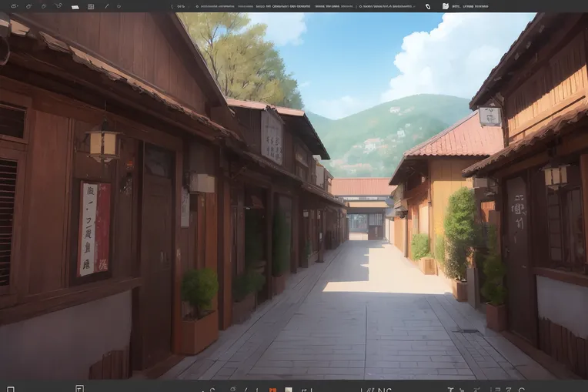Open the grid table icon in top toolbar
Image resolution: width=588 pixels, height=392 pixels.
(91, 6)
